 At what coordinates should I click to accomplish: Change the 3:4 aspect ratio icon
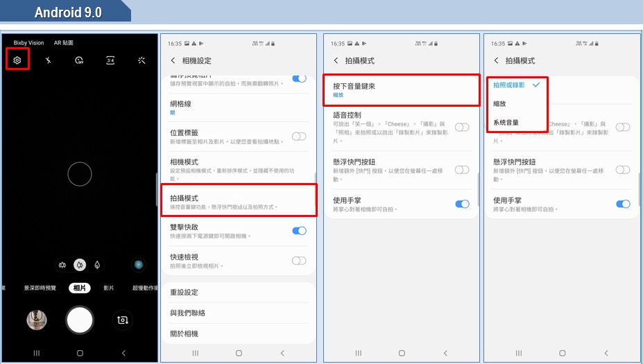pos(110,60)
